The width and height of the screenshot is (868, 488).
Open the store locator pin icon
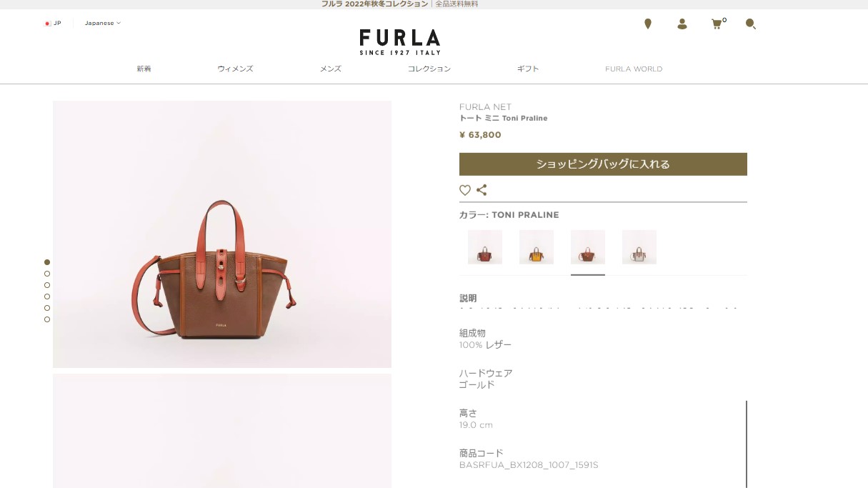(x=648, y=24)
